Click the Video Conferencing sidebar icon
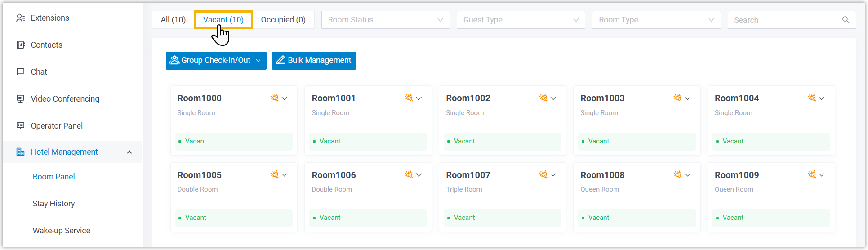The width and height of the screenshot is (868, 250). [21, 98]
